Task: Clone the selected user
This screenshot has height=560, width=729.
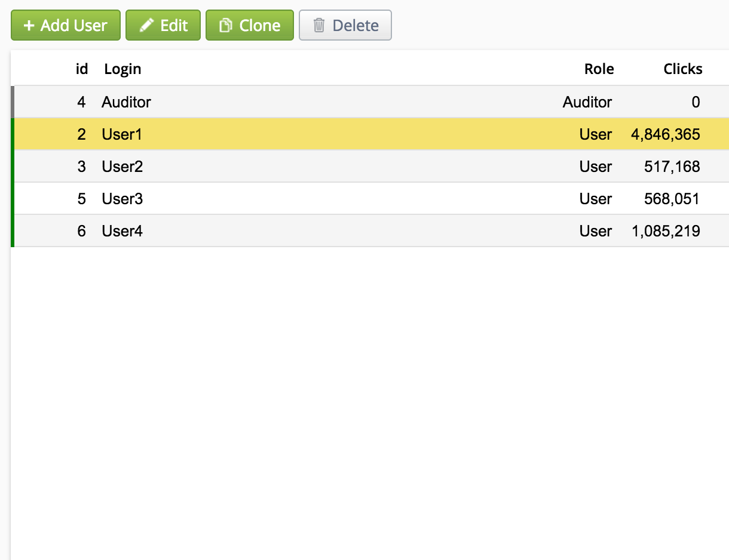Action: 250,25
